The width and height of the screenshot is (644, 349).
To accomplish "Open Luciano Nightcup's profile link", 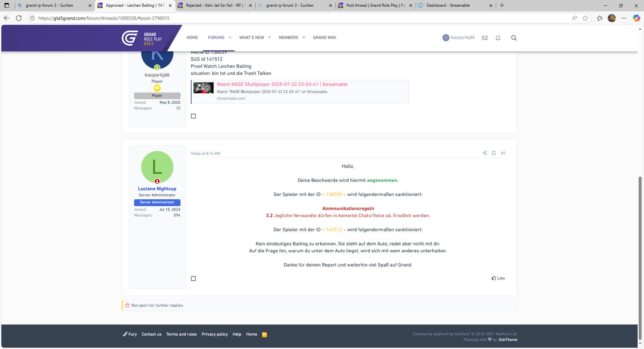I will point(157,189).
